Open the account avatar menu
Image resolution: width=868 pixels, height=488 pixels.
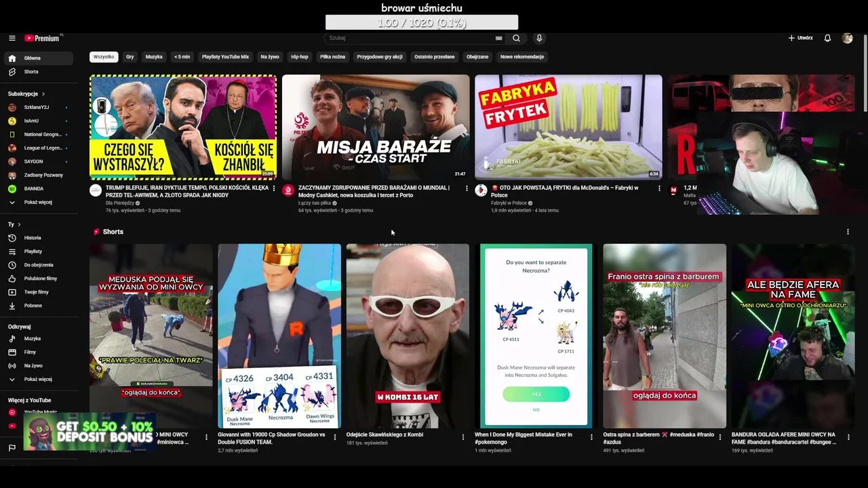click(847, 38)
